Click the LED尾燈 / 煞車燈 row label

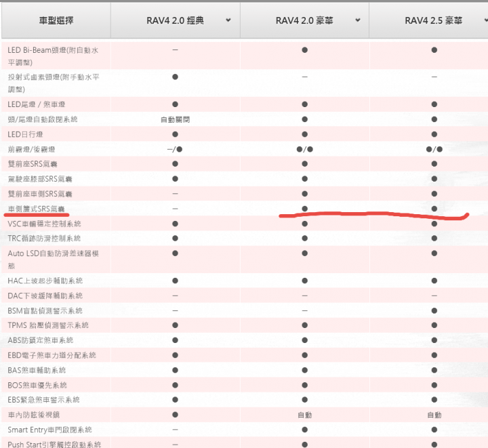tap(37, 104)
